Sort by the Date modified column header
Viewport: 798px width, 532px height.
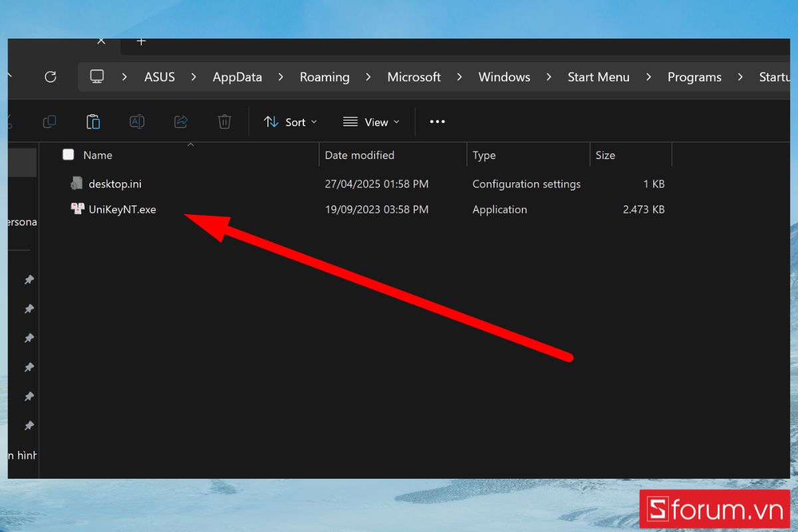[x=360, y=155]
